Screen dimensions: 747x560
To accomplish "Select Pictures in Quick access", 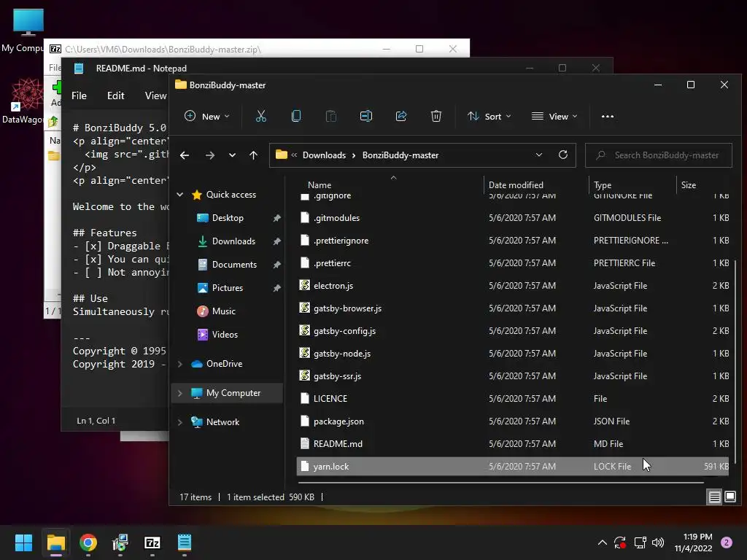I will click(x=228, y=288).
